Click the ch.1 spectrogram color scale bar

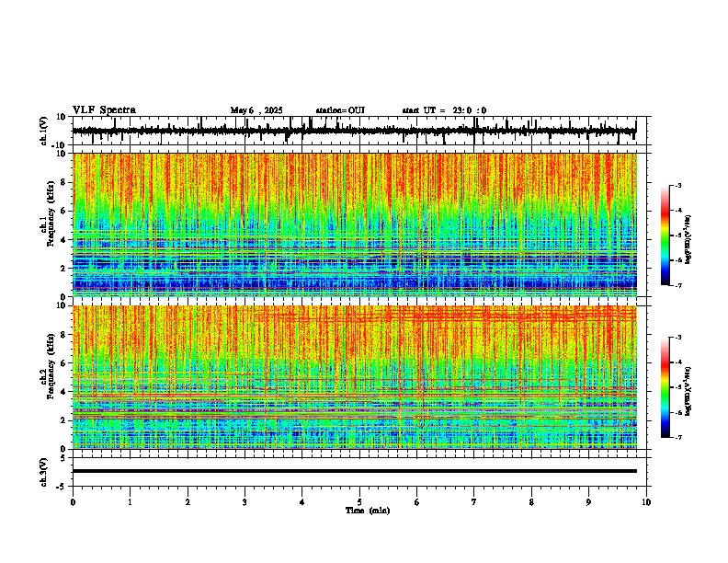[665, 236]
